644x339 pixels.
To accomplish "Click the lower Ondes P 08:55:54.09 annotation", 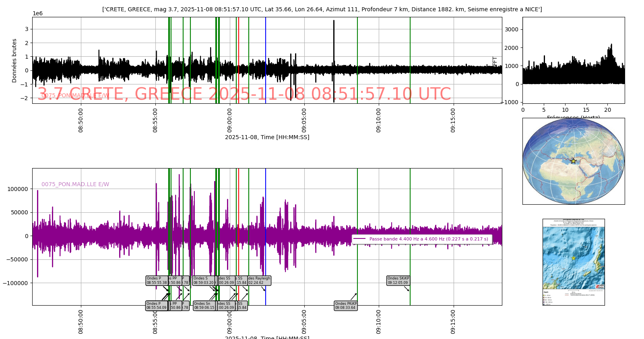I will click(x=156, y=306).
